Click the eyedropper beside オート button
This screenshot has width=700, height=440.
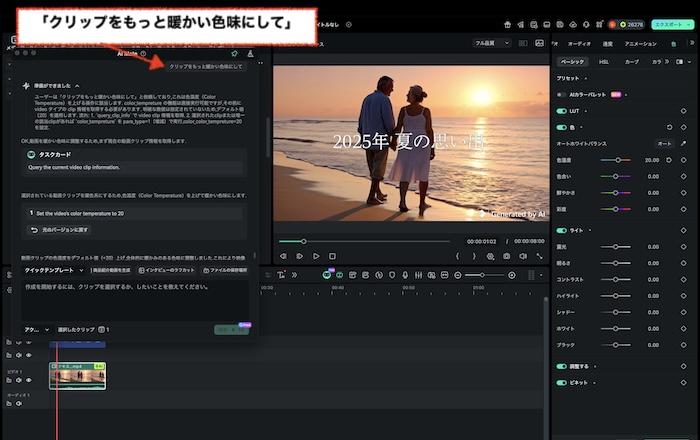(683, 144)
